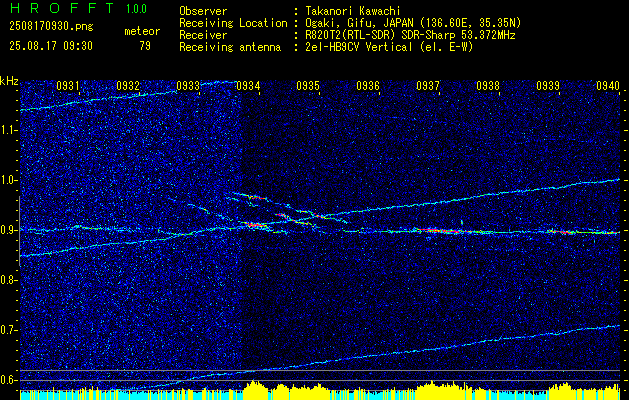This screenshot has height=400, width=629.
Task: Click the red echo burst near 0937
Action: click(438, 231)
